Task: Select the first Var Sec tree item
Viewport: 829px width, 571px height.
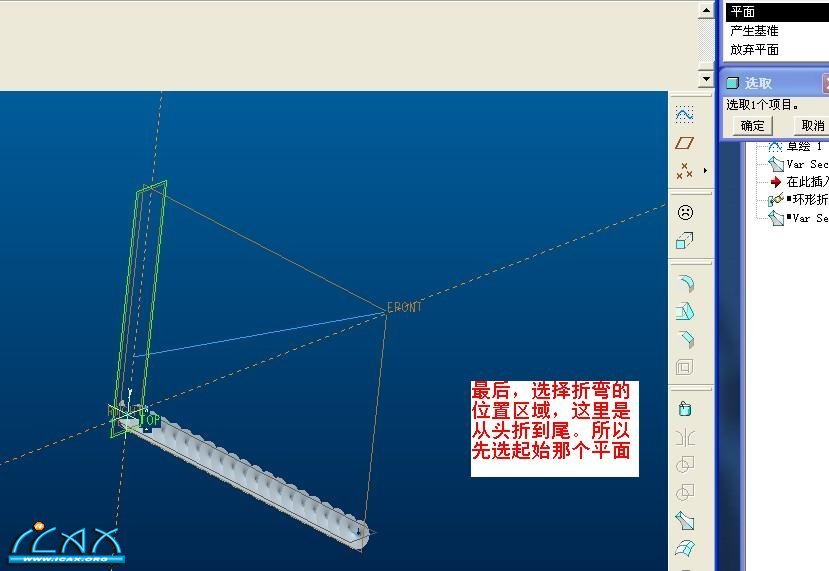Action: (798, 164)
